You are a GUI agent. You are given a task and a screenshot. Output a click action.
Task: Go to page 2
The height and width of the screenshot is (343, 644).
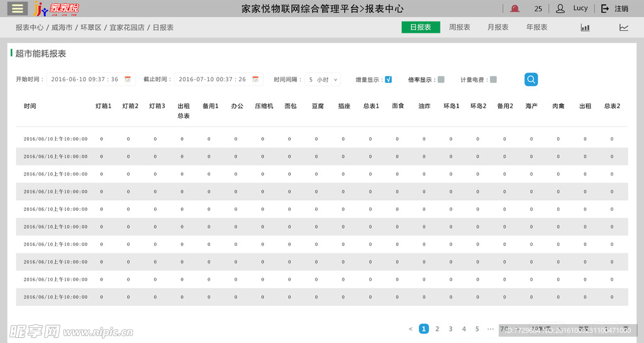[x=437, y=329]
